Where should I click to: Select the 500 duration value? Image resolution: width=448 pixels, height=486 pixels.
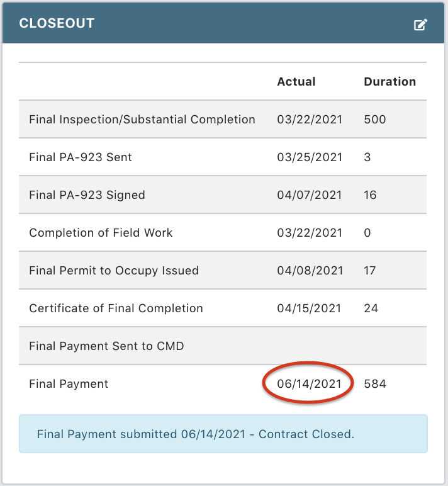375,120
